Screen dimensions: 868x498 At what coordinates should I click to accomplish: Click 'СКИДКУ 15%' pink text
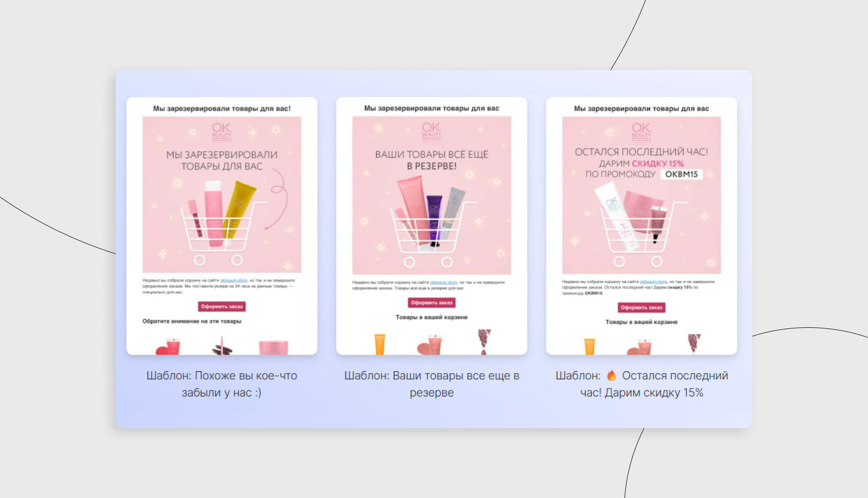tap(658, 163)
